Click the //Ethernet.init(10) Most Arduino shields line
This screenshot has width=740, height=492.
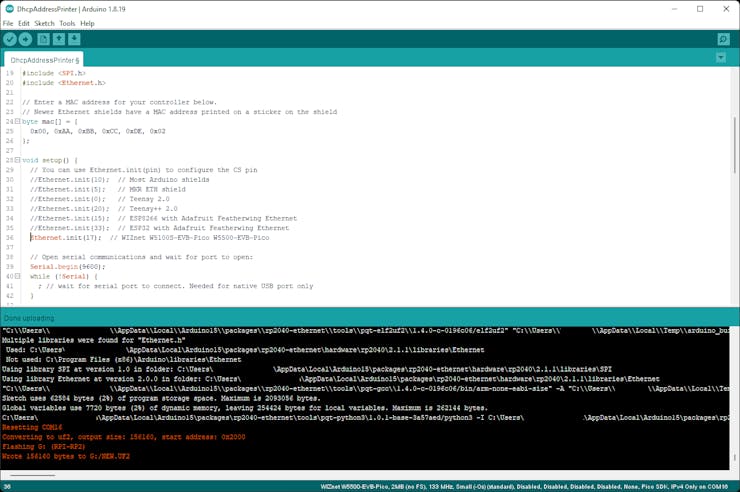(x=119, y=179)
